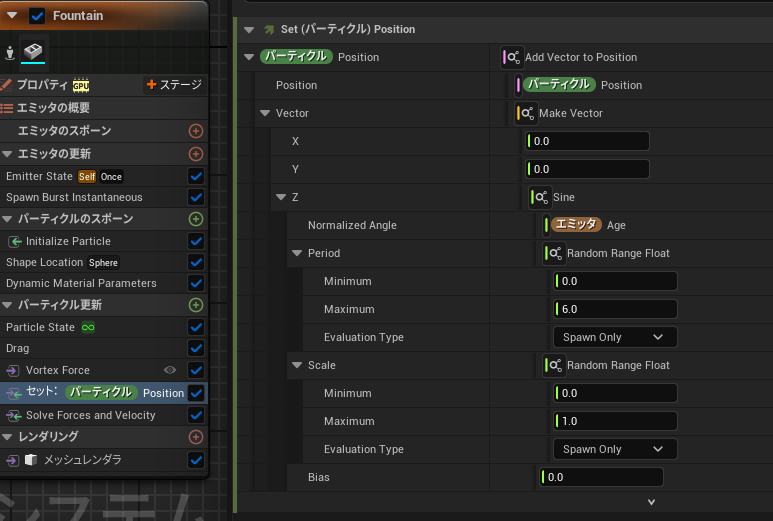The image size is (773, 521).
Task: Click Add Vector to Position icon
Action: pyautogui.click(x=512, y=58)
